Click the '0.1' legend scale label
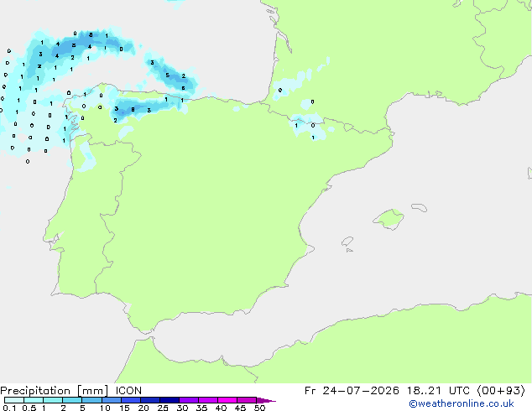Image resolution: width=532 pixels, height=411 pixels. (x=9, y=408)
